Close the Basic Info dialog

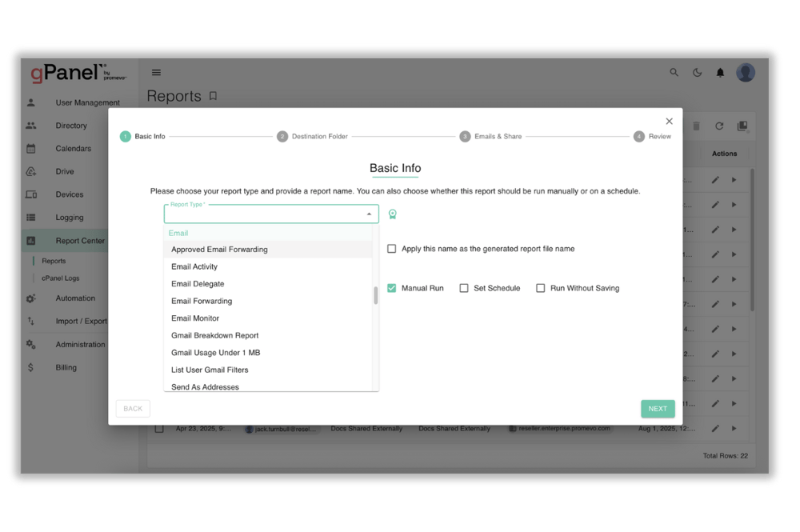pos(669,121)
